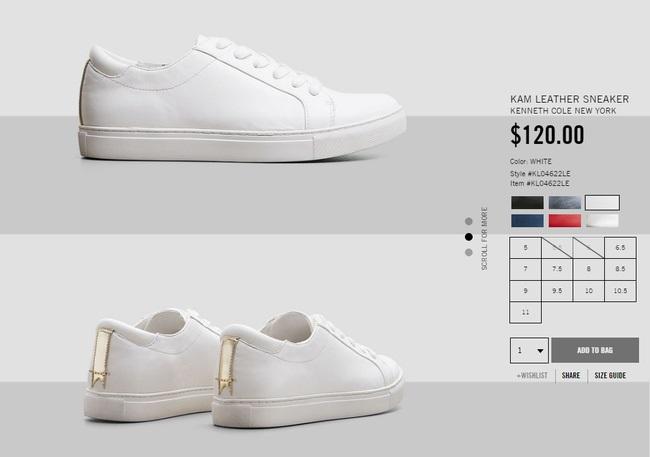Open the quantity dropdown arrow

540,350
